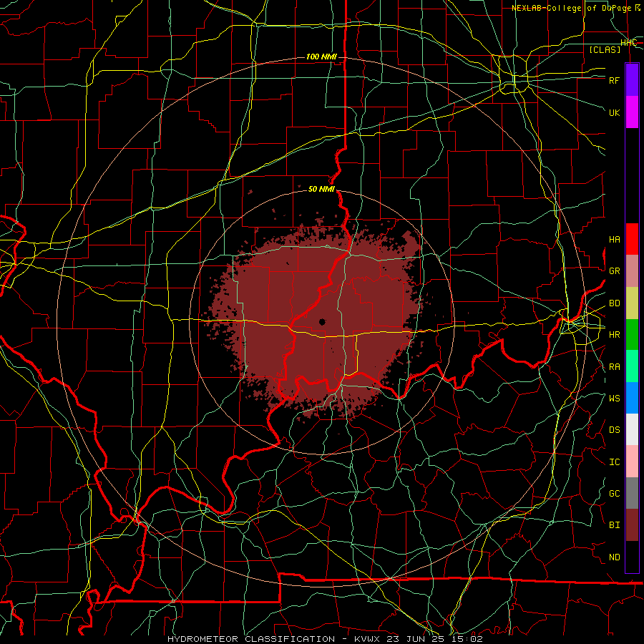The image size is (644, 644).
Task: Click the black radar site dot
Action: pyautogui.click(x=322, y=322)
